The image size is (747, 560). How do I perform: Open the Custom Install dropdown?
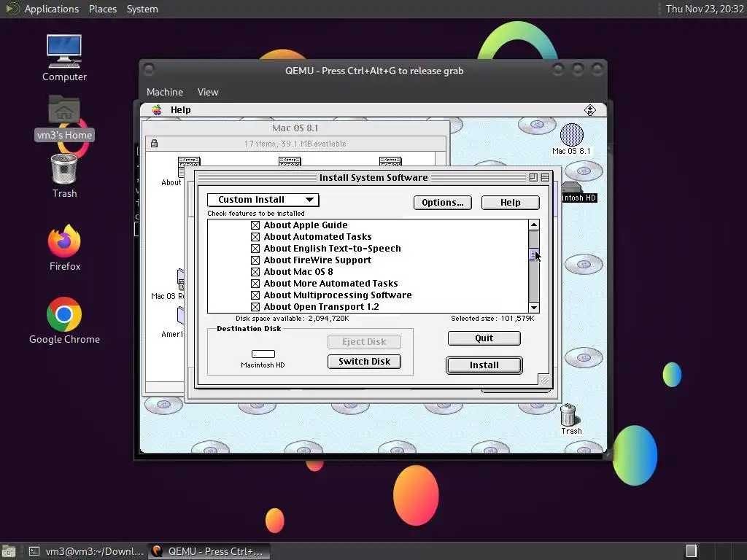(x=263, y=200)
